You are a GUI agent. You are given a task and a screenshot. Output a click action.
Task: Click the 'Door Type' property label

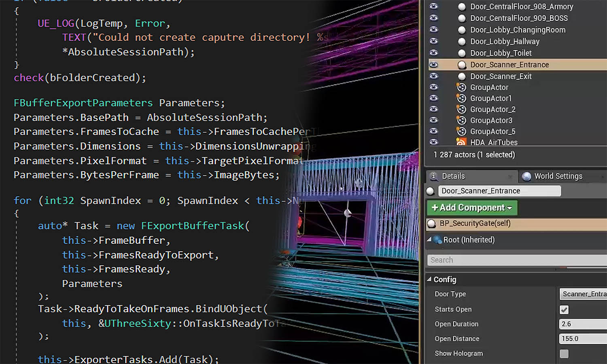[x=450, y=294]
